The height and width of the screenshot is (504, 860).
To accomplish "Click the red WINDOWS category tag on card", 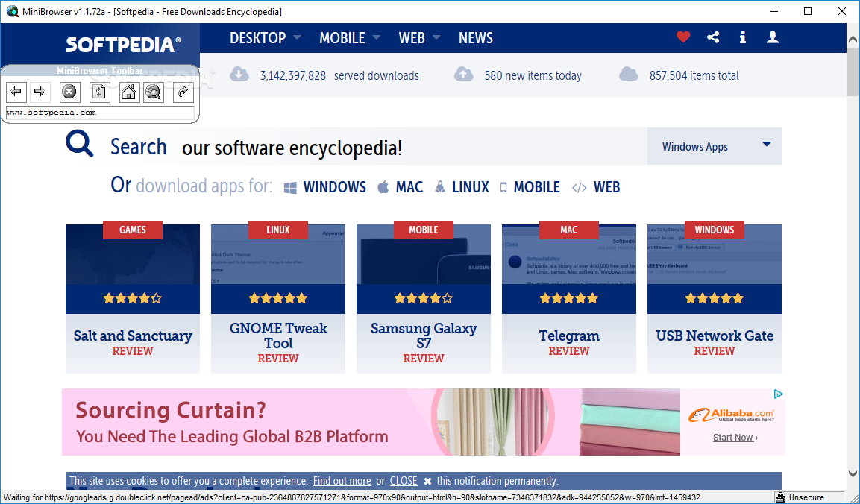I will coord(714,230).
